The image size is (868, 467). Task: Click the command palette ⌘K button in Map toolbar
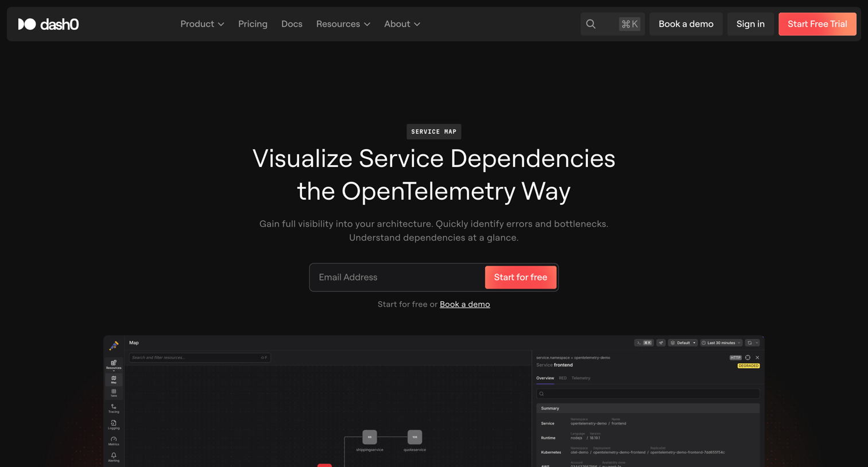click(x=644, y=343)
